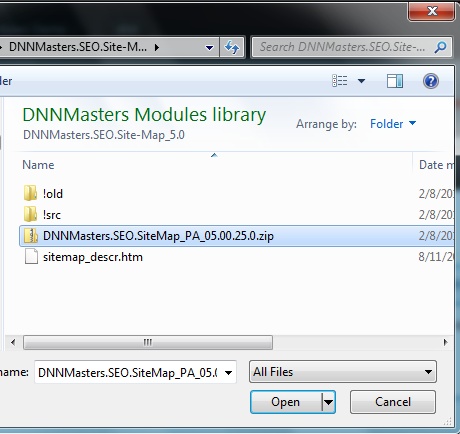Screen dimensions: 460x434
Task: Click the horizontal scrollbar thumb
Action: click(148, 342)
